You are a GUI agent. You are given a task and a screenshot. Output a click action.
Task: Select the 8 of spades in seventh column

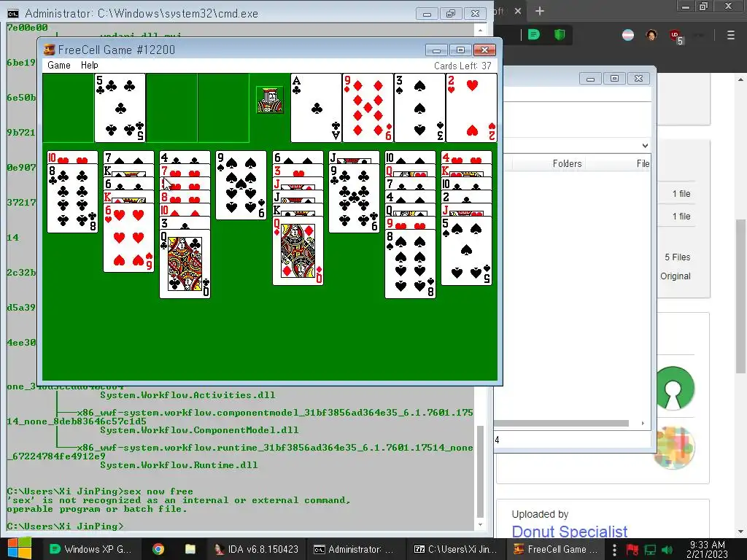point(410,264)
